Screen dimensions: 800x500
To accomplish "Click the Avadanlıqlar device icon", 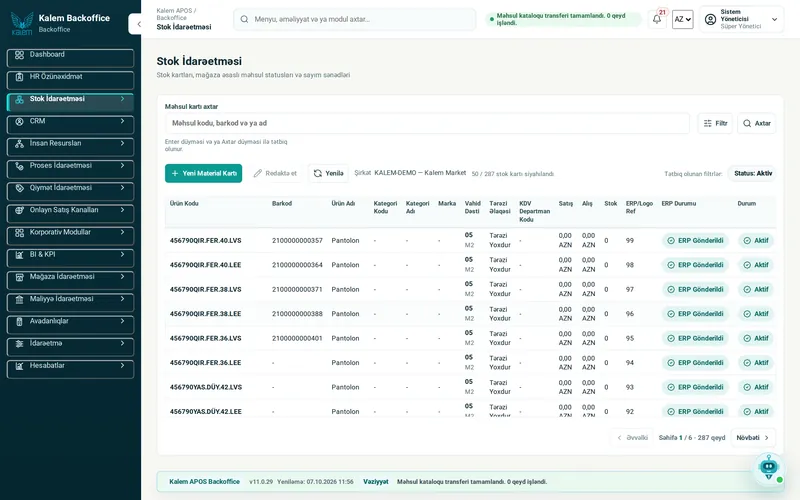I will pos(19,321).
